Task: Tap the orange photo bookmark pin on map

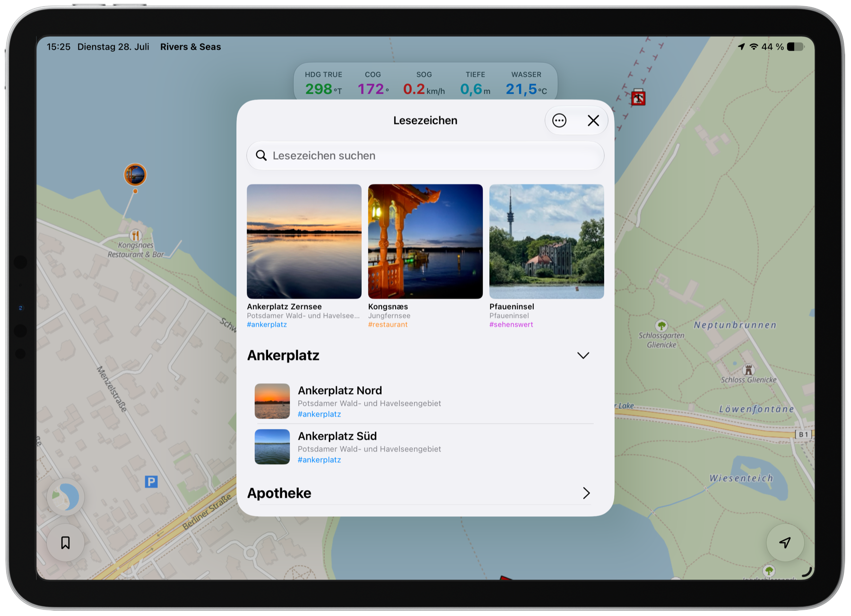Action: (135, 175)
